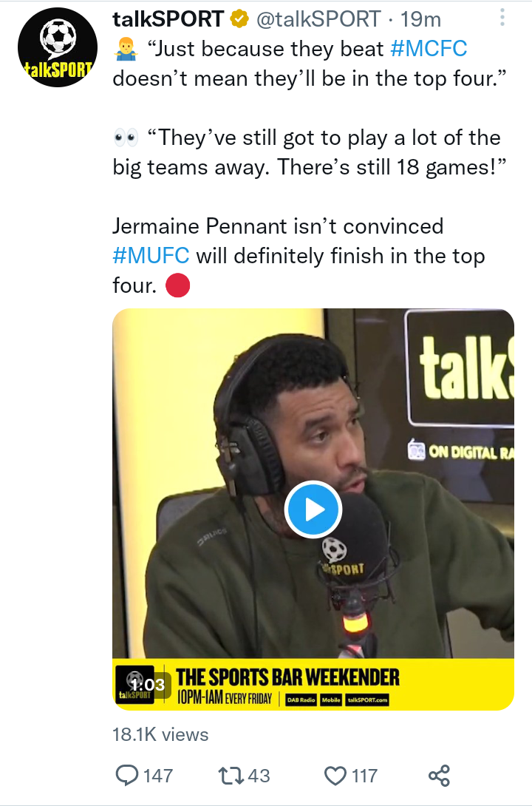Open the #MUFC hashtag link

click(x=151, y=255)
